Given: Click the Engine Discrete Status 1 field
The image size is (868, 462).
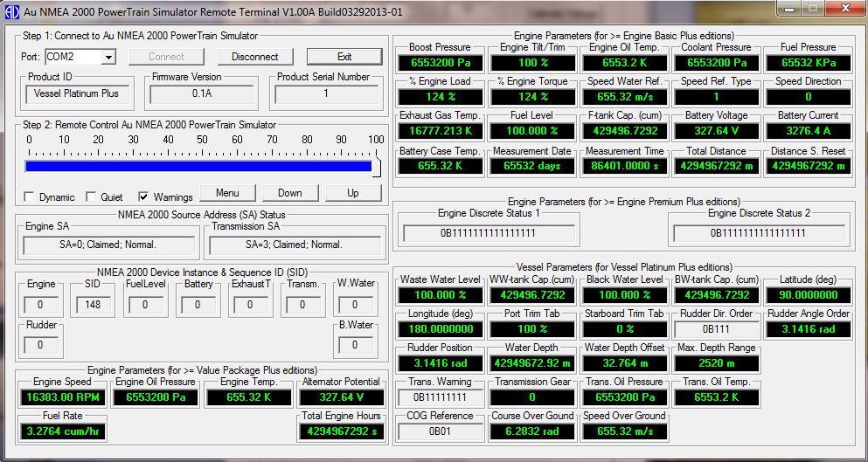Looking at the screenshot, I should coord(489,233).
